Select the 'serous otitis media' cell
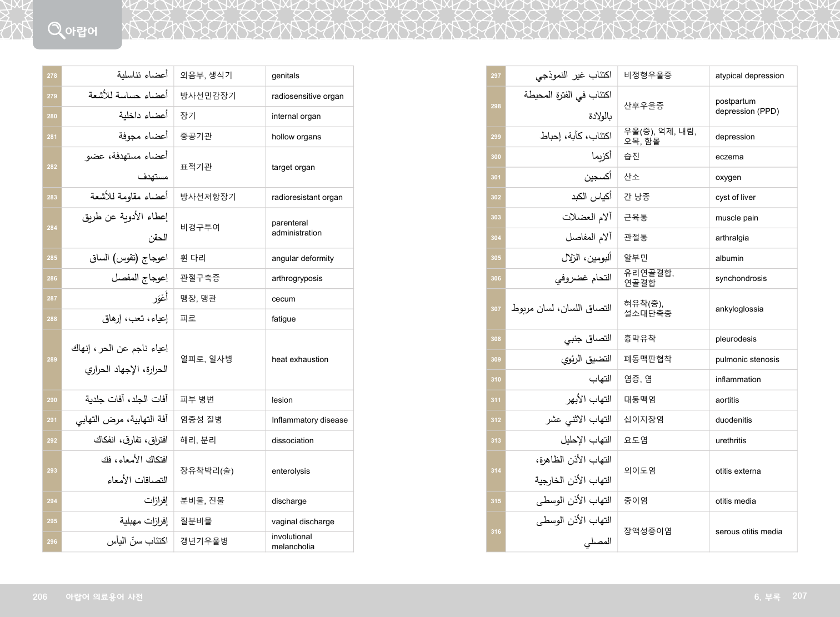Screen dimensions: 840x617 (x=748, y=531)
